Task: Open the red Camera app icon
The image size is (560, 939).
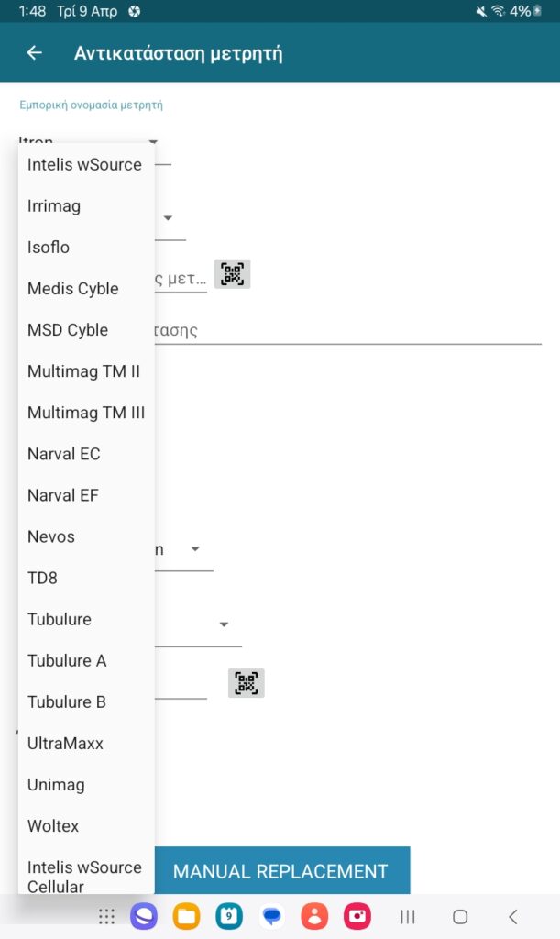Action: coord(357,916)
